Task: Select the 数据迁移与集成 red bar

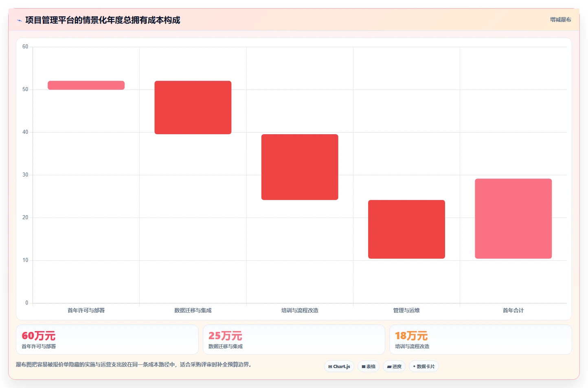Action: tap(193, 107)
